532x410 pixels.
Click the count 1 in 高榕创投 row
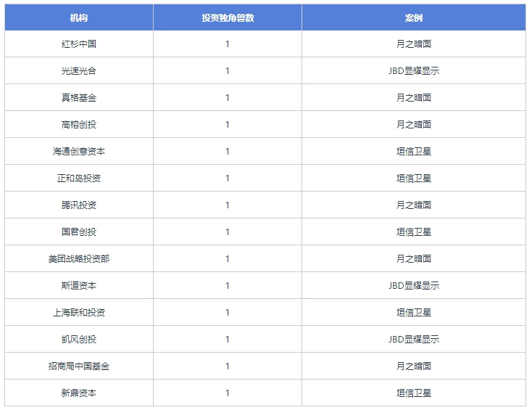(x=228, y=124)
